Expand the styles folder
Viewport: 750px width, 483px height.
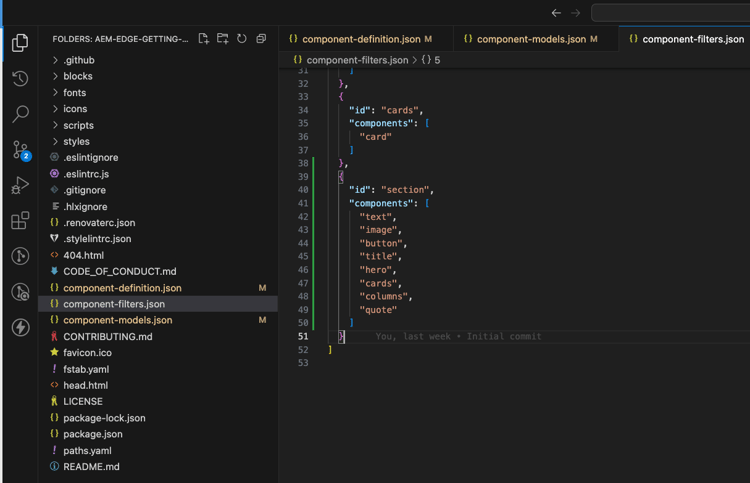76,141
